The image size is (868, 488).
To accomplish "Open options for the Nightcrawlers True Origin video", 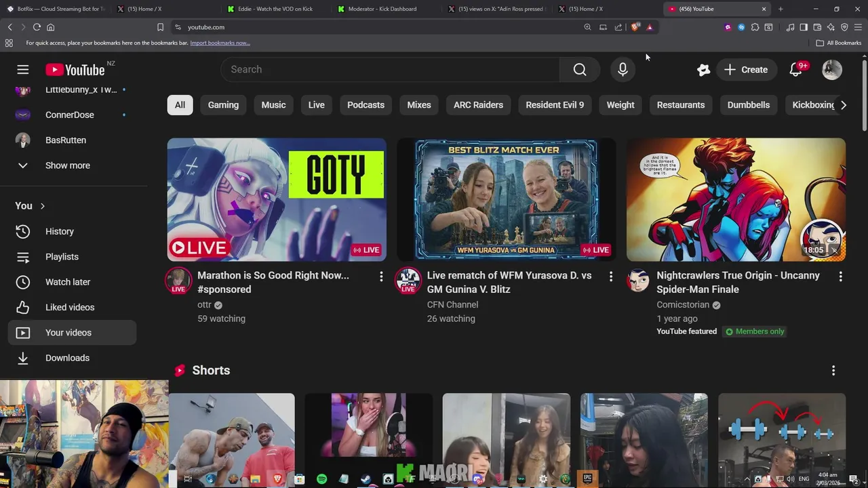I will [x=840, y=277].
